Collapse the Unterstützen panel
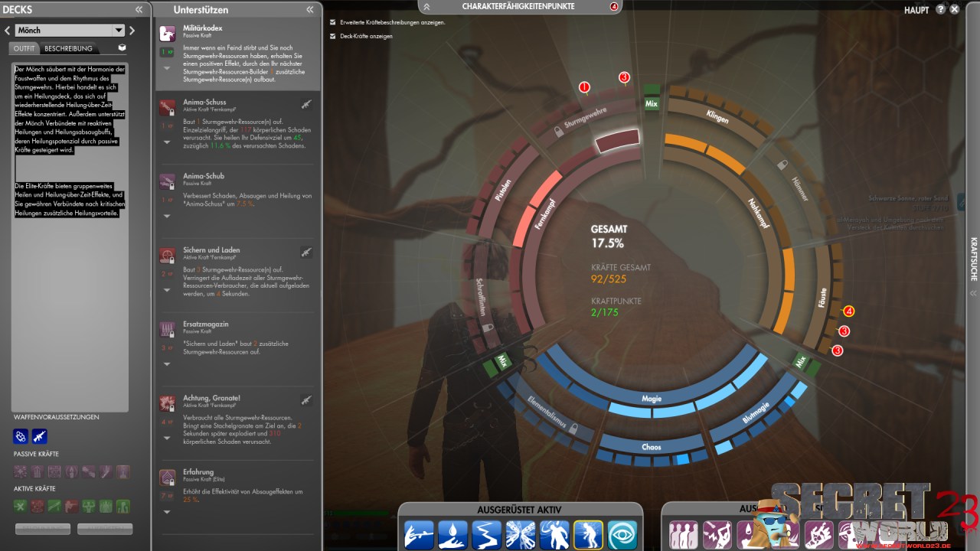Viewport: 980px width, 551px height. [310, 9]
